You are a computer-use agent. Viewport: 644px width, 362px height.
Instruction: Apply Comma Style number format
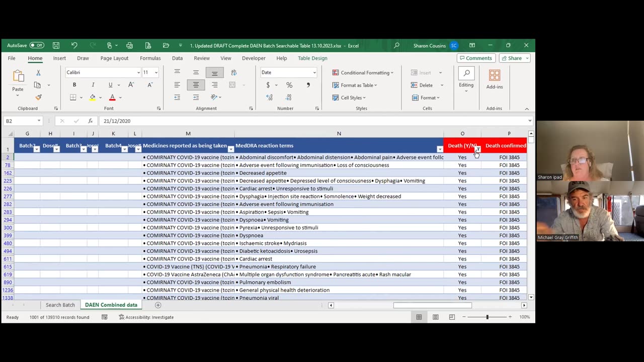point(308,85)
